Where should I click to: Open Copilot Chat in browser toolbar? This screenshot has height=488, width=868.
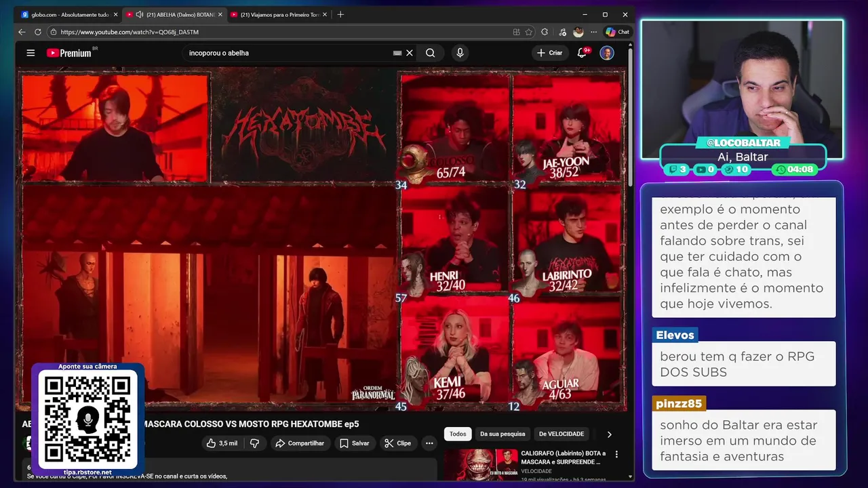(x=617, y=32)
